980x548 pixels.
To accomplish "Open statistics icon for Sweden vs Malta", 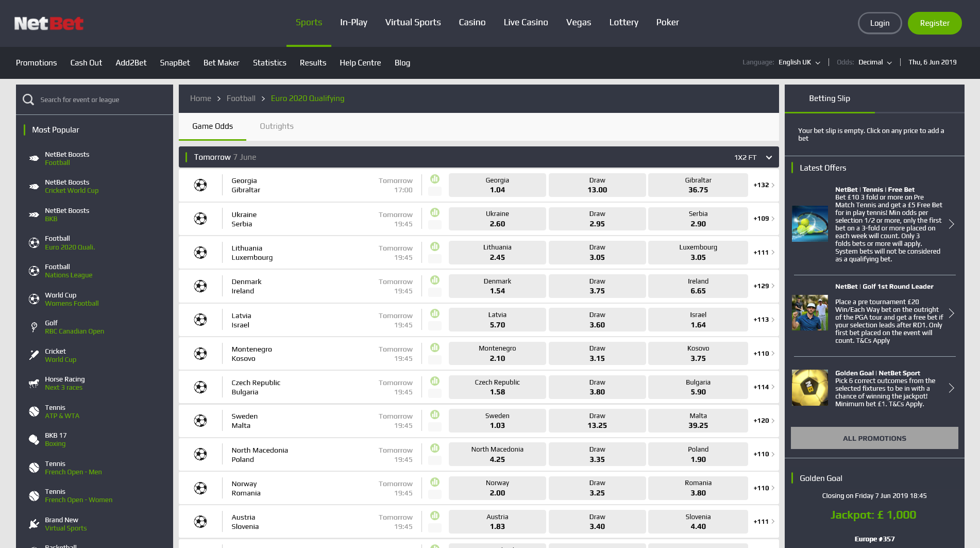I will point(435,414).
